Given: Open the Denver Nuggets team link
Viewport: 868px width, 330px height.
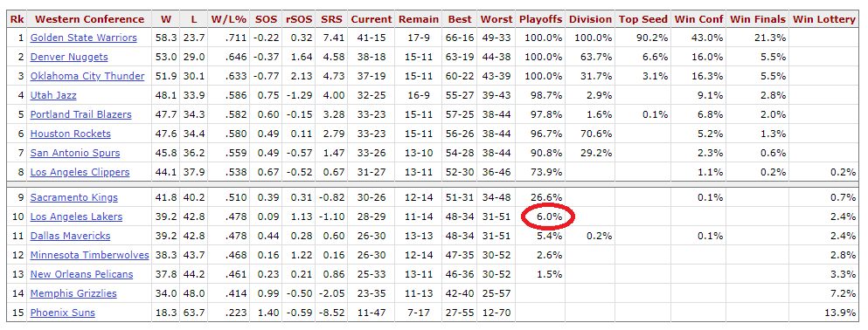Looking at the screenshot, I should (69, 57).
